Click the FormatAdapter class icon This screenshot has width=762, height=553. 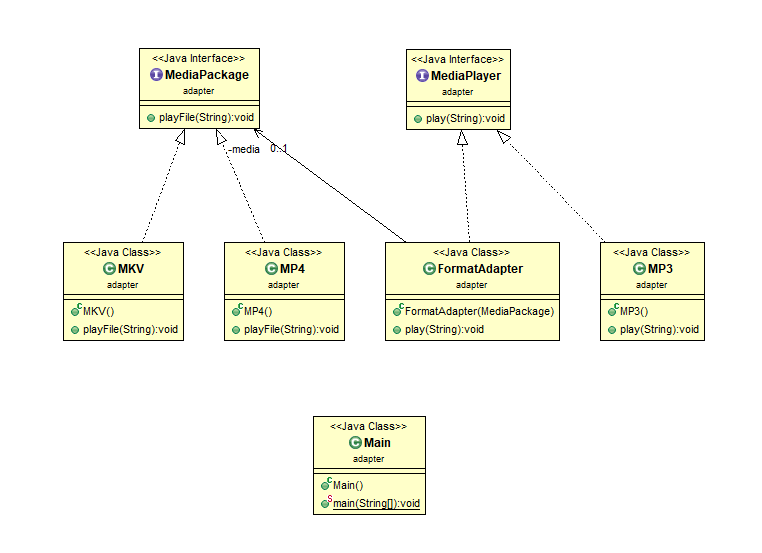coord(429,269)
